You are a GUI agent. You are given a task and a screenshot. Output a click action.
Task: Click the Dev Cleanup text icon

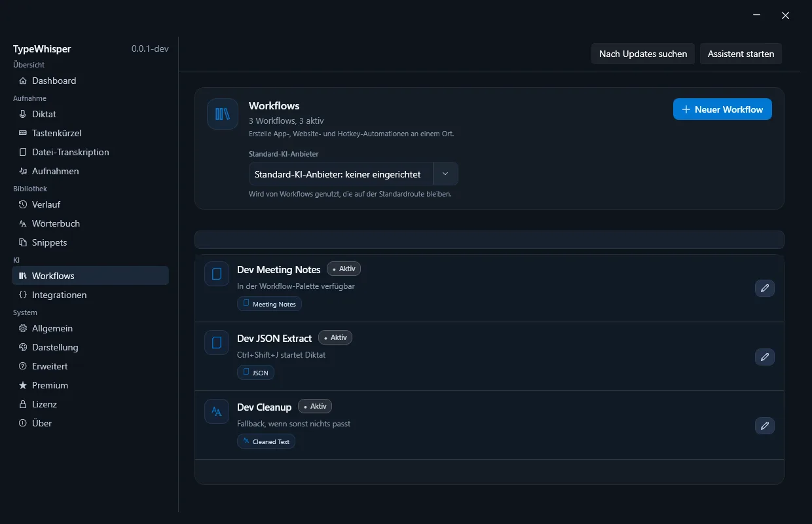pyautogui.click(x=217, y=411)
